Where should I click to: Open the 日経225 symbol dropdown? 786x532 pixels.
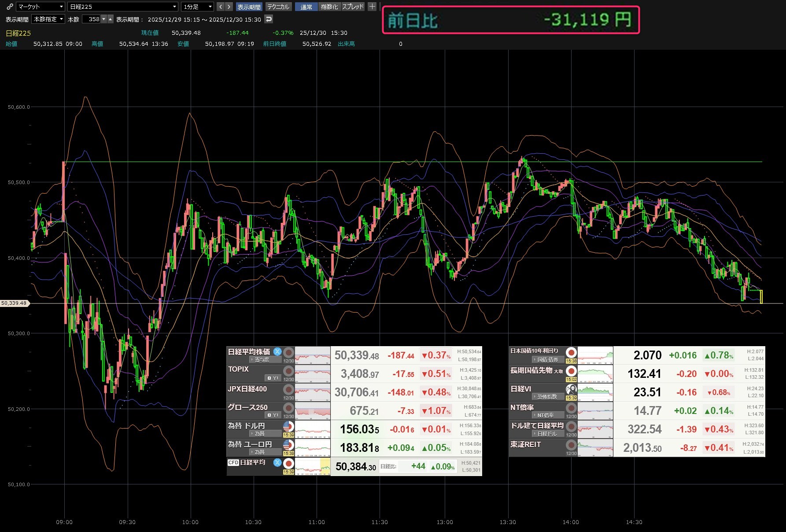tap(123, 7)
